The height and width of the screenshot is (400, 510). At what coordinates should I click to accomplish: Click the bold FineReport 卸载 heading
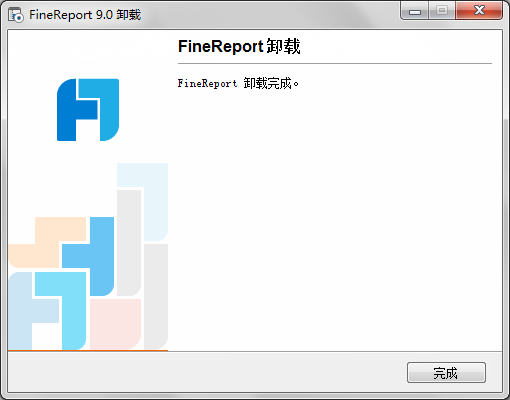click(x=239, y=46)
